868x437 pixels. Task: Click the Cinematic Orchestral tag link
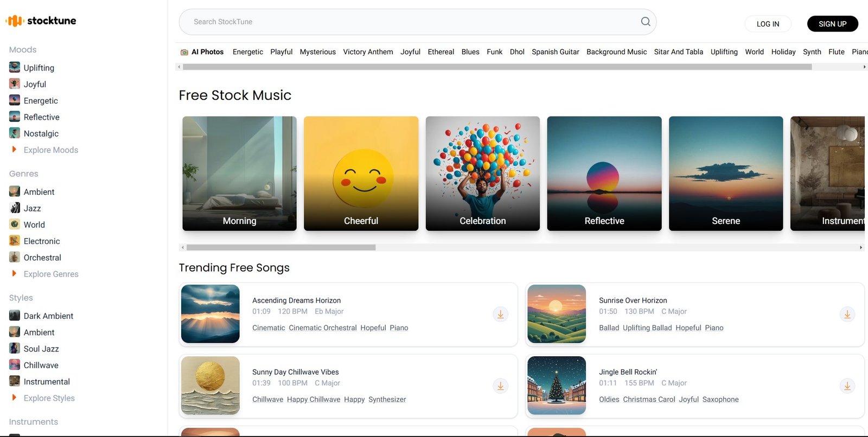click(323, 328)
